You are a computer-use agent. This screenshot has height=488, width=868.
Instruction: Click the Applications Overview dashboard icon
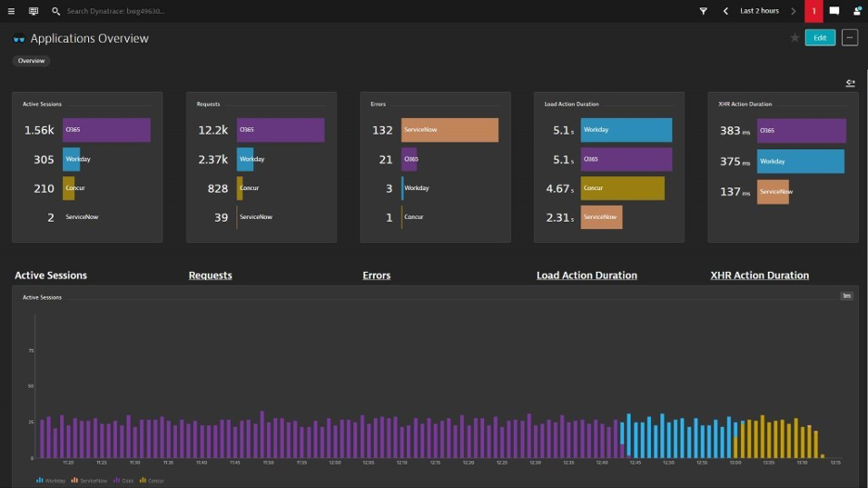(x=19, y=38)
